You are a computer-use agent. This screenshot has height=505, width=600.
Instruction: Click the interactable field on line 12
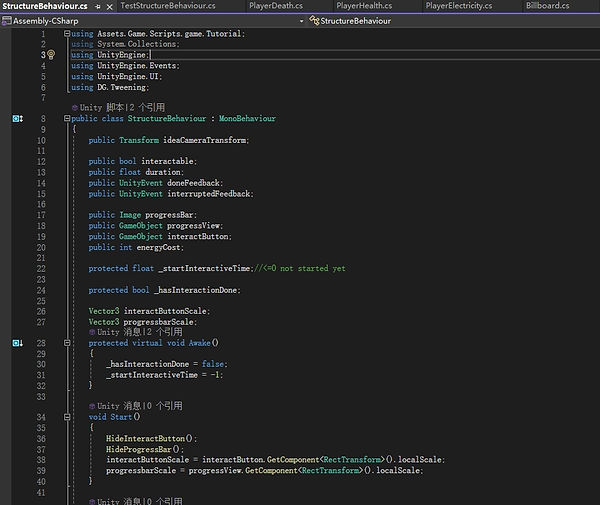coord(167,161)
